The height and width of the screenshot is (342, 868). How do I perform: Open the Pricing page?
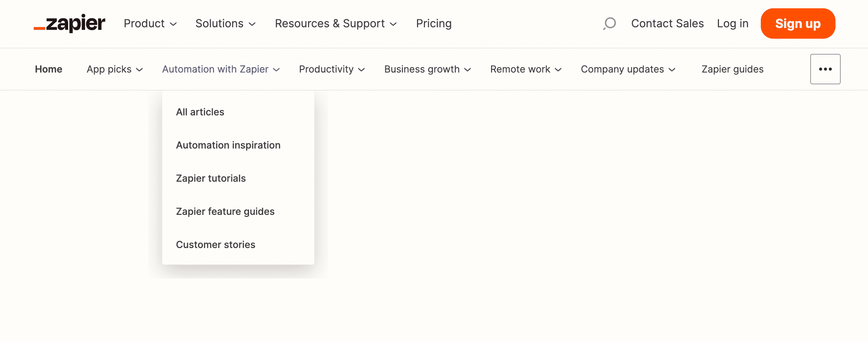pos(434,23)
